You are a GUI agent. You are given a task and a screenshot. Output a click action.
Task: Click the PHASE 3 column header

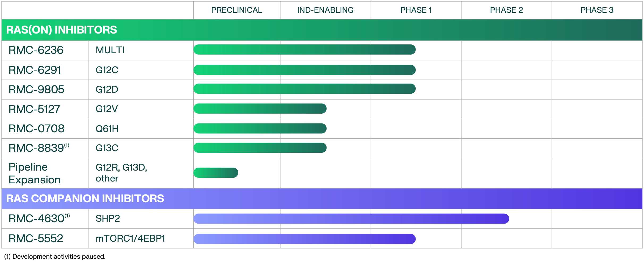click(597, 10)
